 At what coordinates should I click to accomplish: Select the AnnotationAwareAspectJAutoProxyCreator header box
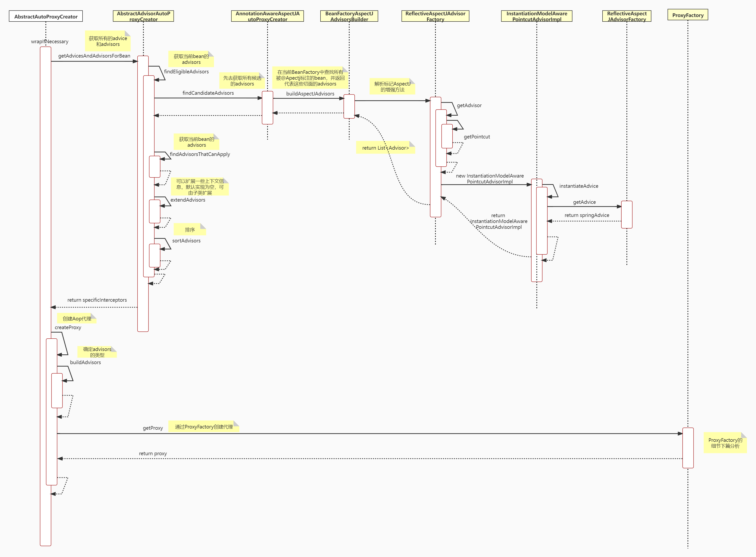coord(267,16)
